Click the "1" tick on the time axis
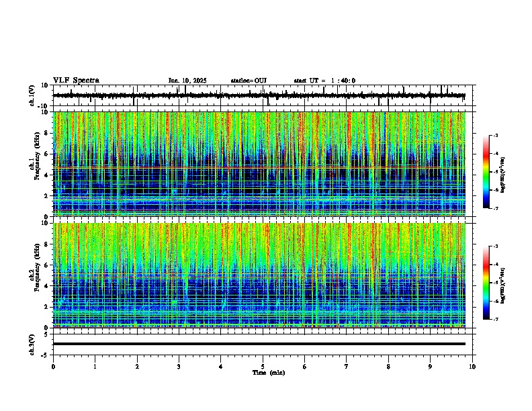The width and height of the screenshot is (532, 411). pyautogui.click(x=95, y=367)
